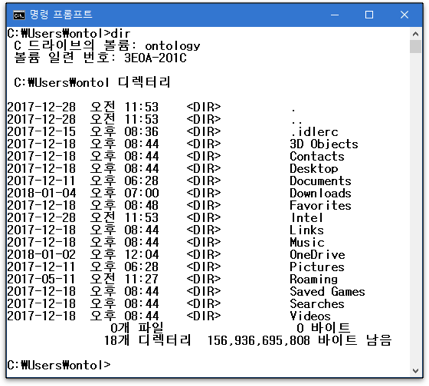Click the volume name 'ontology'

point(173,46)
